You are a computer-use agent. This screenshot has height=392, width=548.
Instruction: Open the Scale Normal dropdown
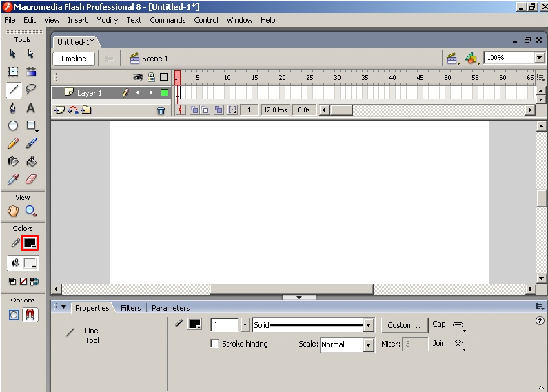[368, 345]
